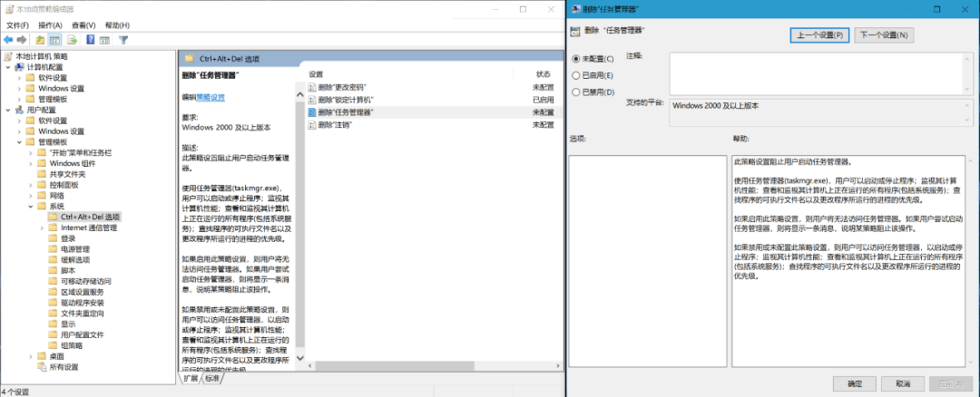
Task: Open the 文件(F) menu
Action: pyautogui.click(x=17, y=25)
